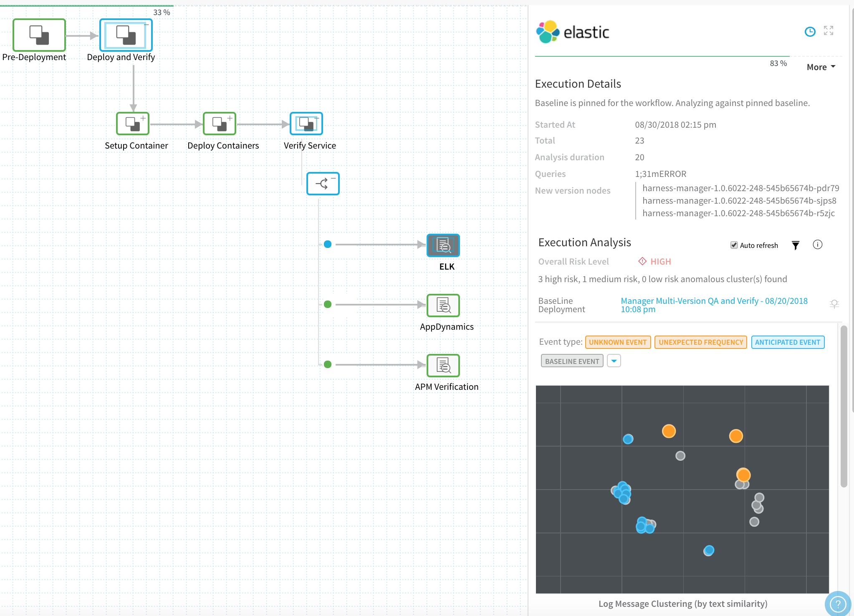Open the Verify Service step node
Image resolution: width=854 pixels, height=616 pixels.
click(306, 124)
